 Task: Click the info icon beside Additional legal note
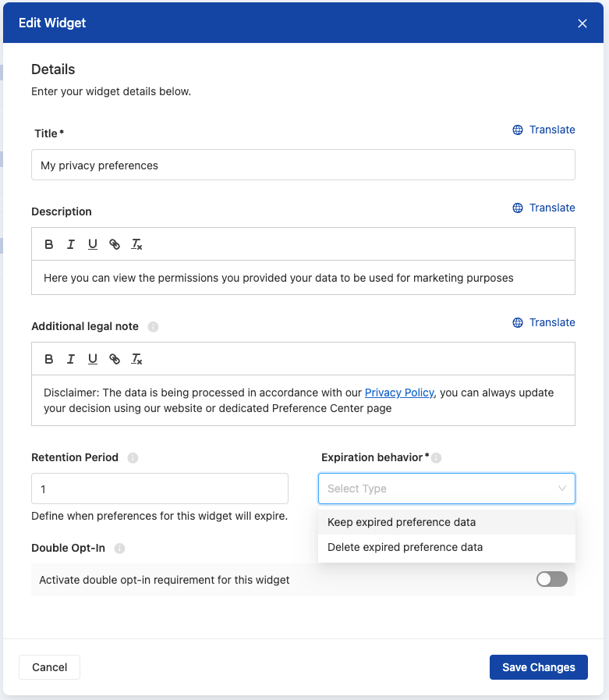[x=153, y=326]
